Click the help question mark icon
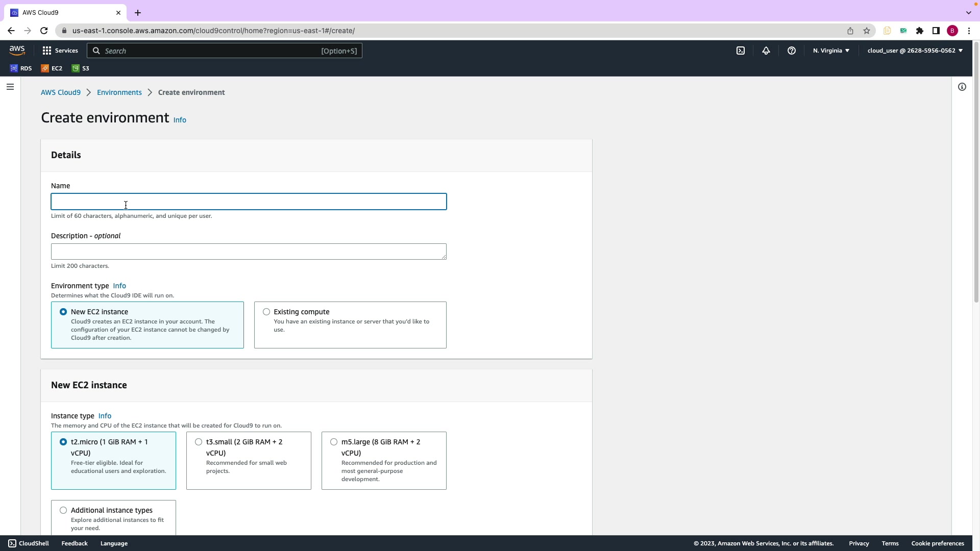 point(792,51)
